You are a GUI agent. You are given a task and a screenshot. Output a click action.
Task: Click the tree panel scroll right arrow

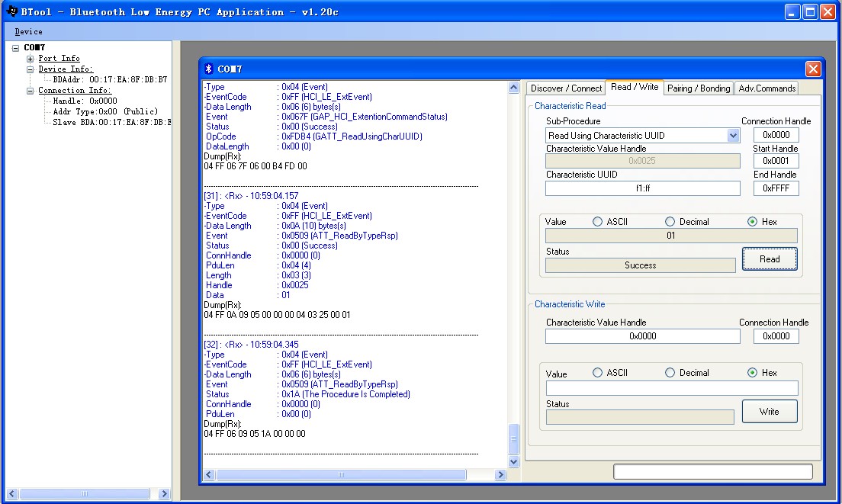pos(164,493)
